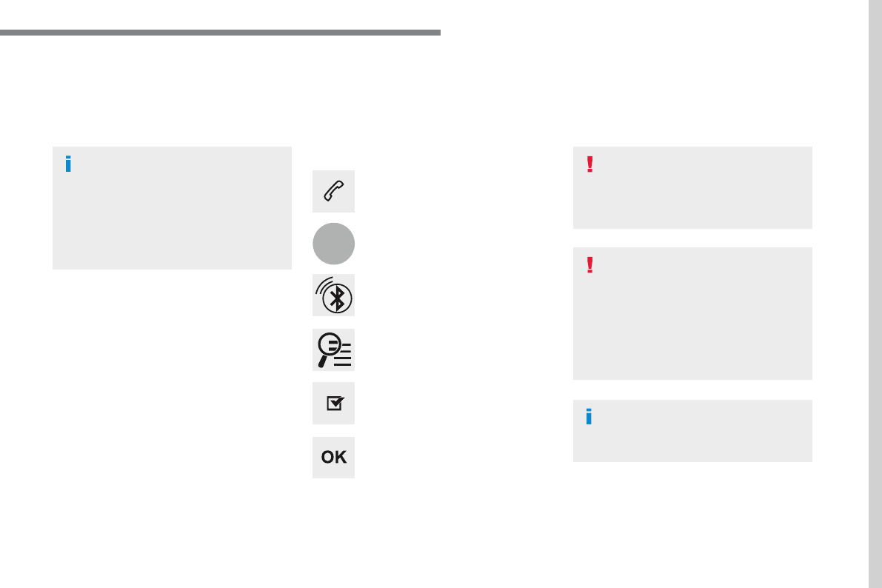Click the blue info icon in left box
882x588 pixels.
point(68,164)
